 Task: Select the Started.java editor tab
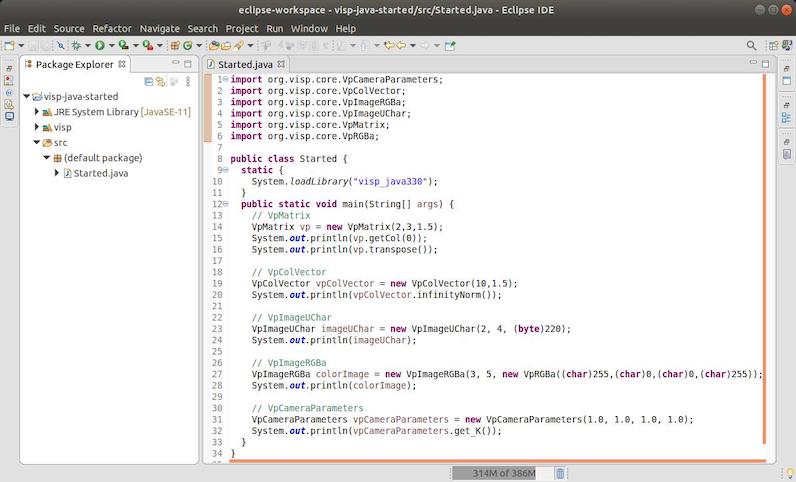click(x=244, y=64)
